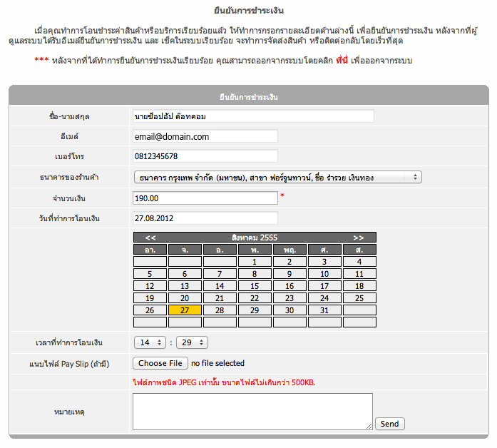Viewport: 497px width, 448px height.
Task: Click day 20 in the calendar
Action: (185, 298)
